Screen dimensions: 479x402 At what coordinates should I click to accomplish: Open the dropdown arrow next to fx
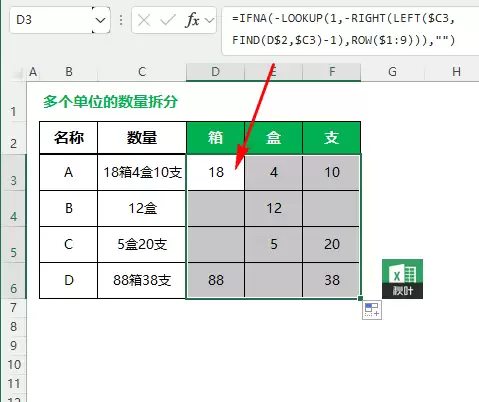pyautogui.click(x=209, y=20)
